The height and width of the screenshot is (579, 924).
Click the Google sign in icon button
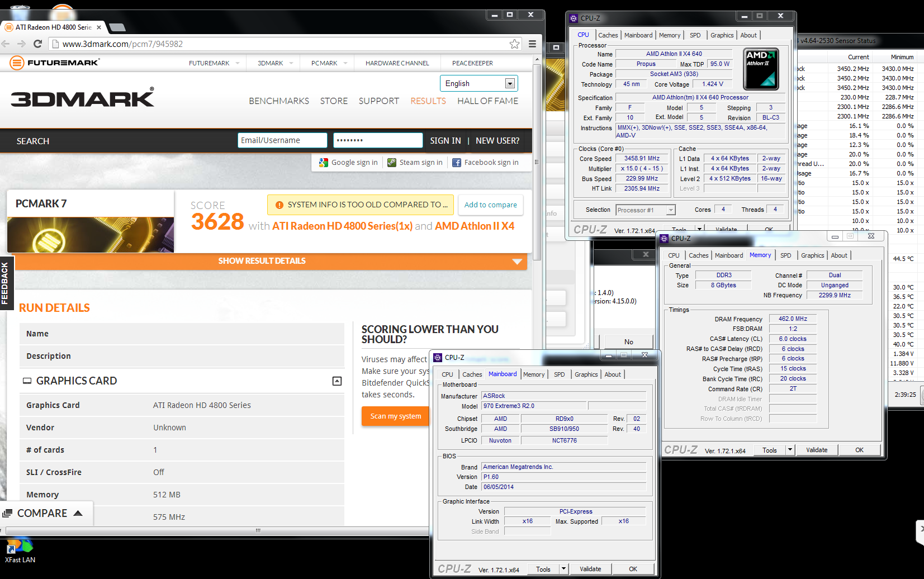pyautogui.click(x=348, y=163)
